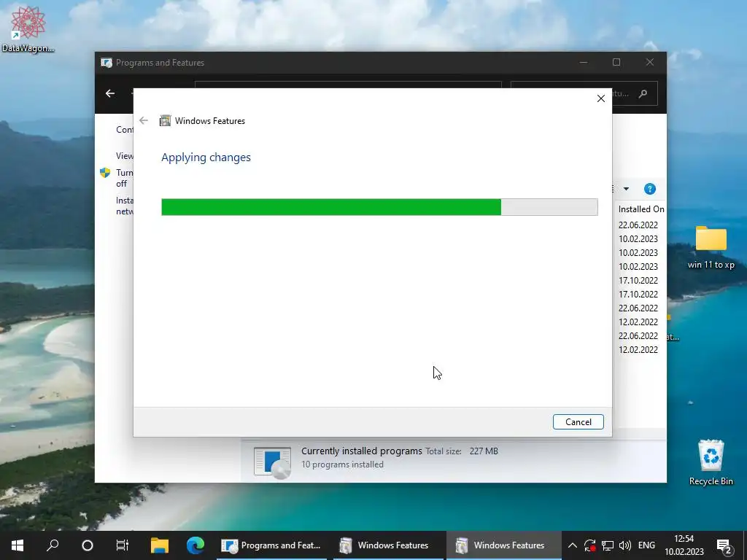The height and width of the screenshot is (560, 747).
Task: Open clock showing 12:54 10.02.2023
Action: 684,545
